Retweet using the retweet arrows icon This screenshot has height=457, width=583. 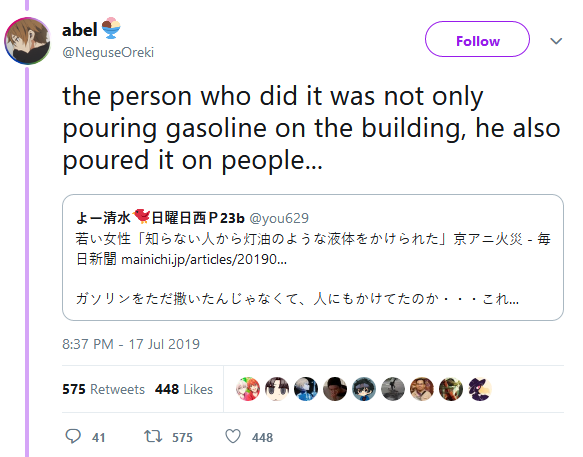pyautogui.click(x=153, y=437)
